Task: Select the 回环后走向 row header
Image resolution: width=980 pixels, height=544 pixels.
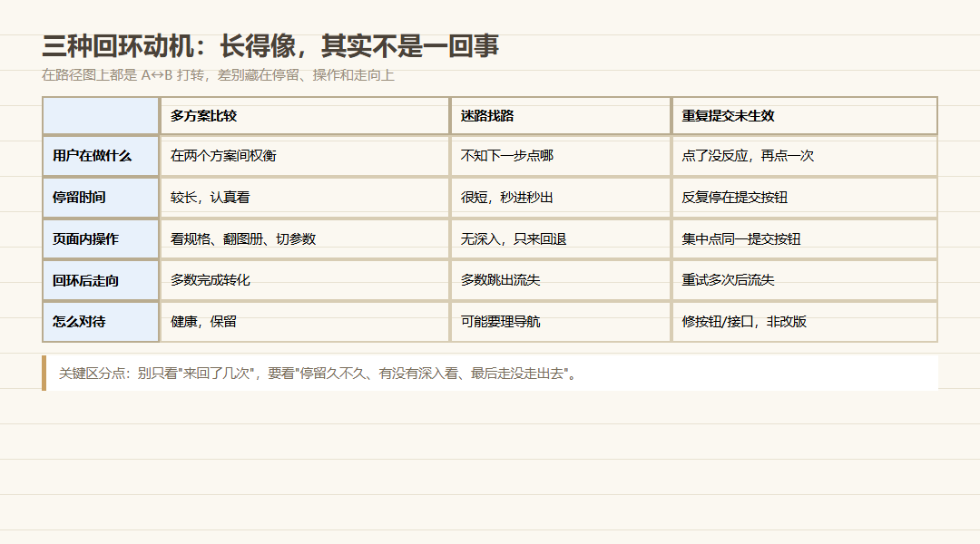Action: click(101, 280)
